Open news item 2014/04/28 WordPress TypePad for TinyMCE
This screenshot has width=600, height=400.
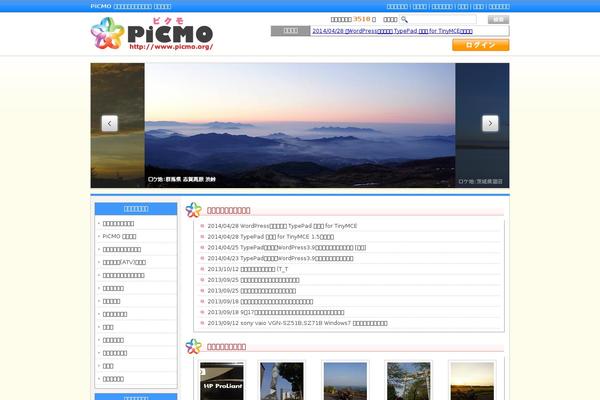tap(282, 226)
